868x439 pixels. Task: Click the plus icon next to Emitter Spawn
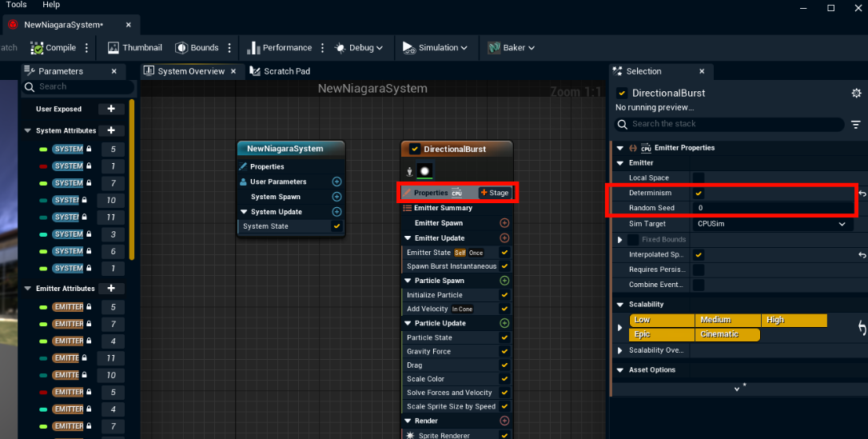point(504,223)
